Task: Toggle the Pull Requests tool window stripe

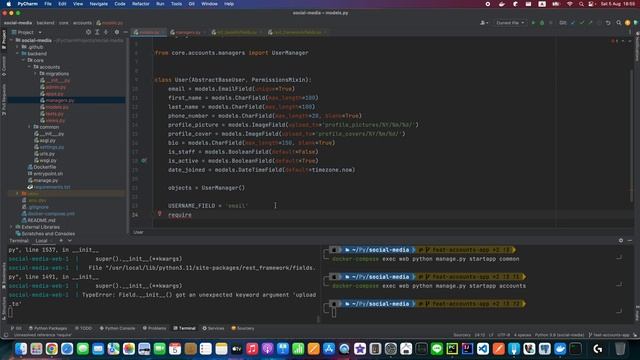Action: [x=4, y=100]
